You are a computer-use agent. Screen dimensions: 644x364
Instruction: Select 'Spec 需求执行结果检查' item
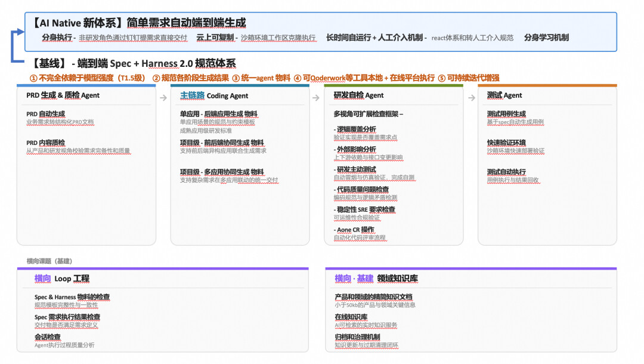click(67, 317)
